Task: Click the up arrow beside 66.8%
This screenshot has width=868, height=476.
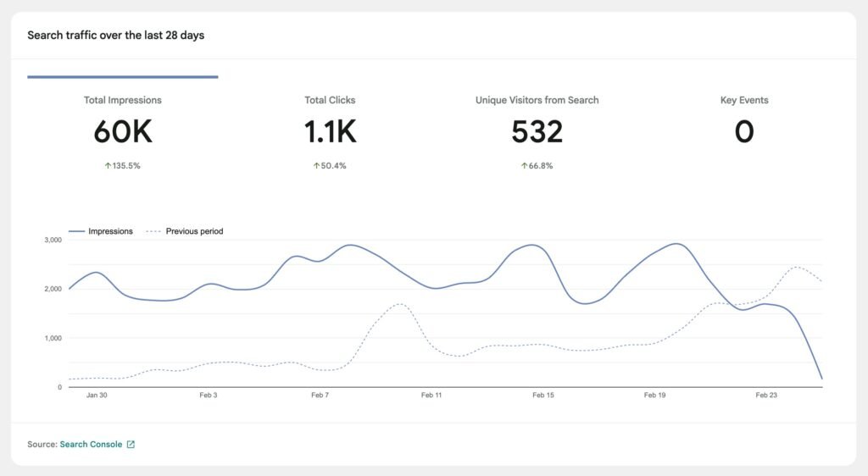Action: [524, 166]
